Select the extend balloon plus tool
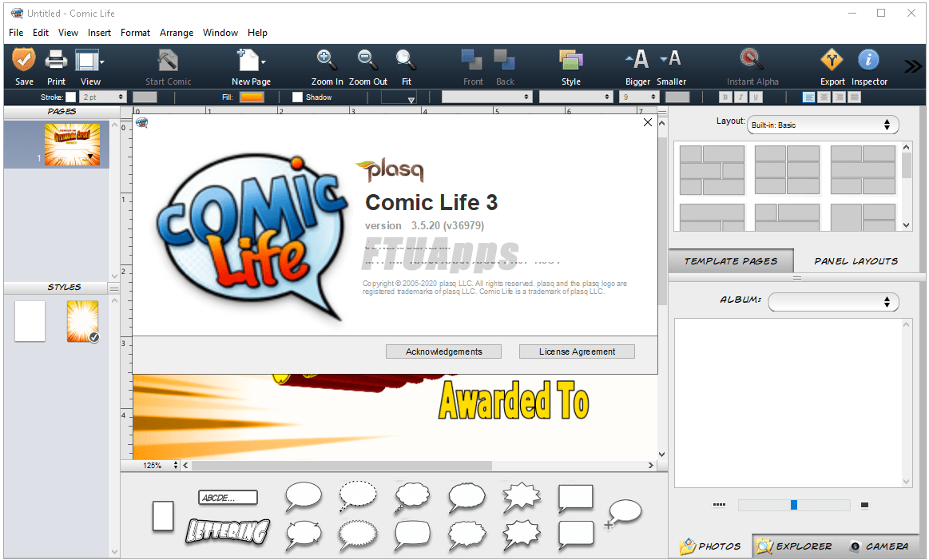Viewport: 929px width, 560px height. click(x=623, y=514)
